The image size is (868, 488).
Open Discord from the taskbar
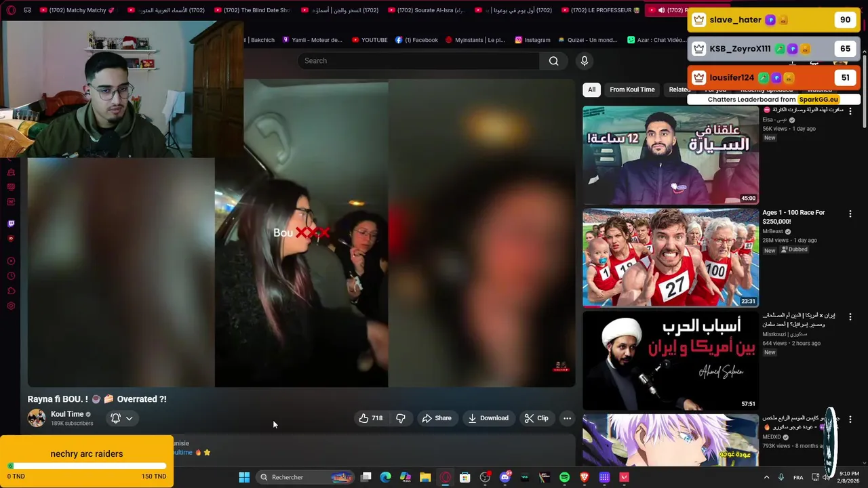pyautogui.click(x=505, y=477)
